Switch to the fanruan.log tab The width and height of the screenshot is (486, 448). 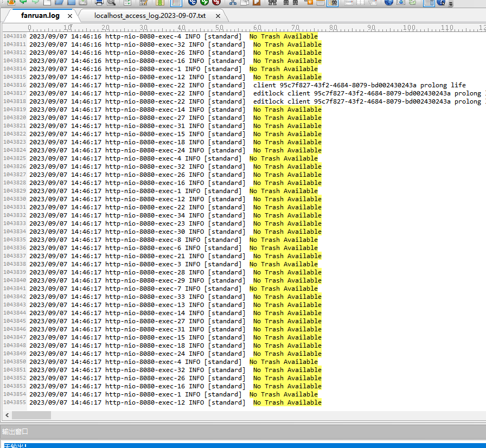[x=40, y=16]
